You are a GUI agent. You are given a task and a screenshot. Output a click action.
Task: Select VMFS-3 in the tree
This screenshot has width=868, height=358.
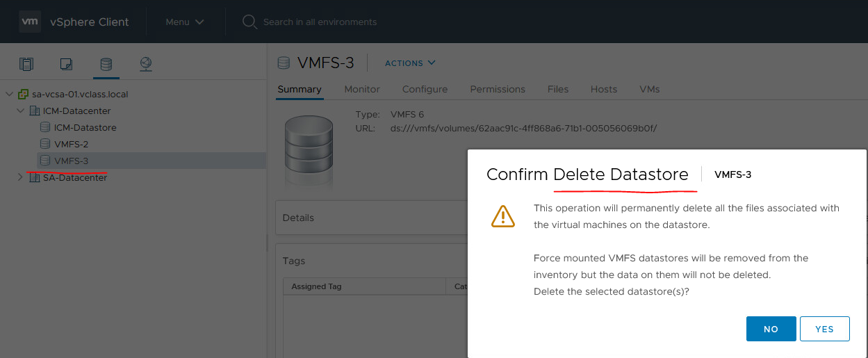tap(71, 161)
